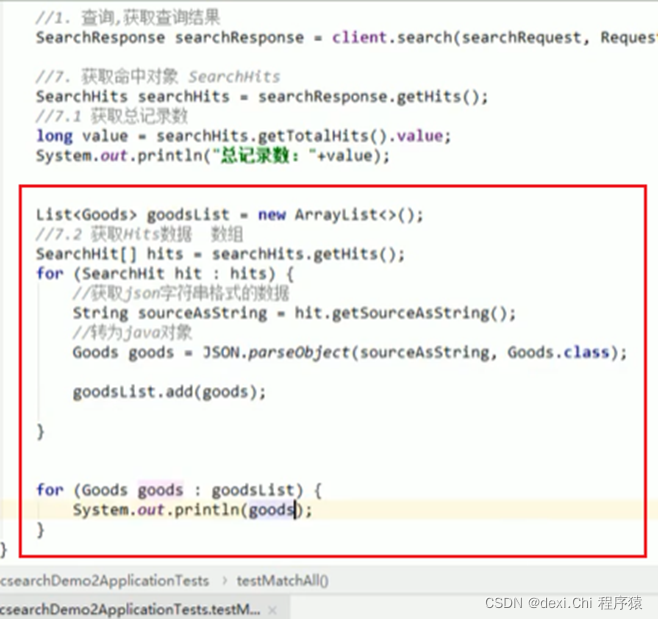
Task: Click 'List<Goods>' type declaration
Action: [86, 215]
